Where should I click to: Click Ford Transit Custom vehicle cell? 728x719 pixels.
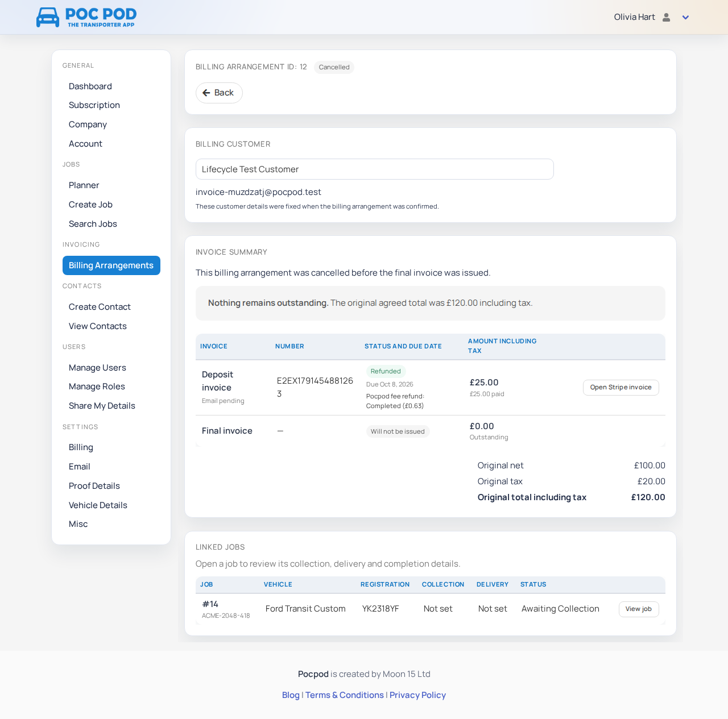305,609
